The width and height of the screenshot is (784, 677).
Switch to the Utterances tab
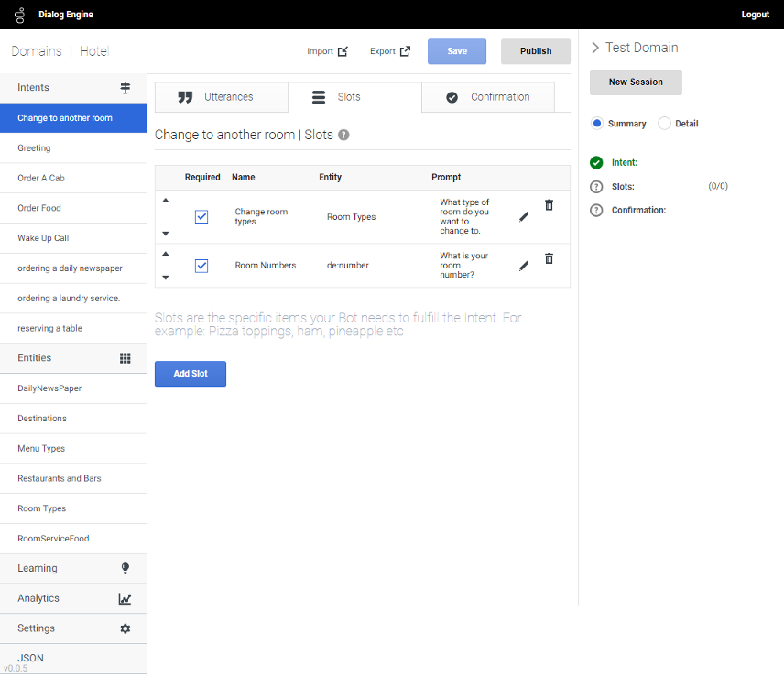click(x=221, y=97)
